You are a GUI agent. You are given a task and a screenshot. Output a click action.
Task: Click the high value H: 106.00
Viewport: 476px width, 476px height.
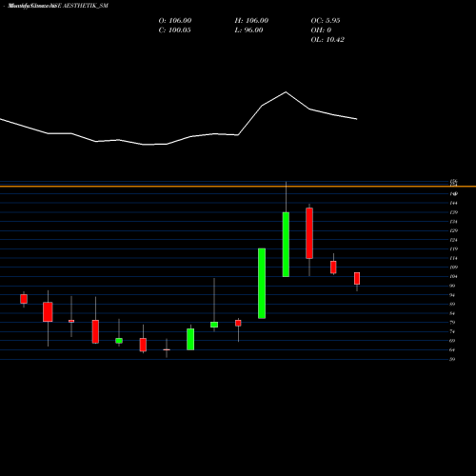click(x=251, y=21)
